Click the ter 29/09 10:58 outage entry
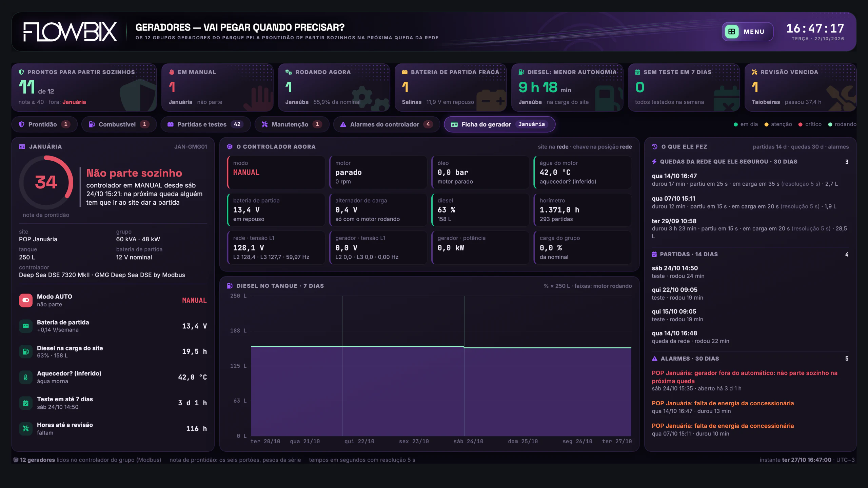Image resolution: width=868 pixels, height=488 pixels. pos(749,228)
